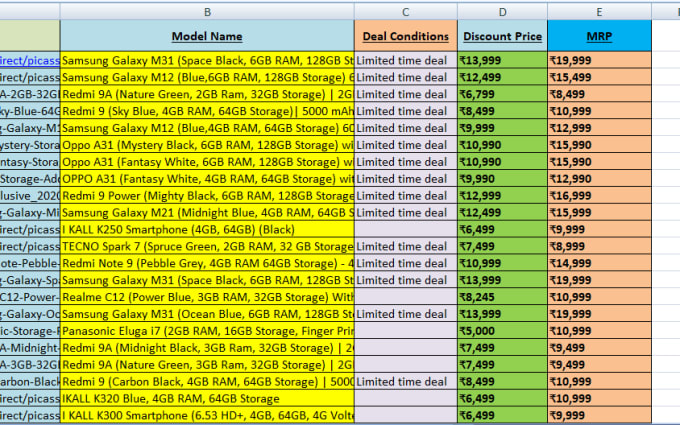Image resolution: width=680 pixels, height=425 pixels.
Task: Click the Discount Price header cell
Action: pos(502,36)
